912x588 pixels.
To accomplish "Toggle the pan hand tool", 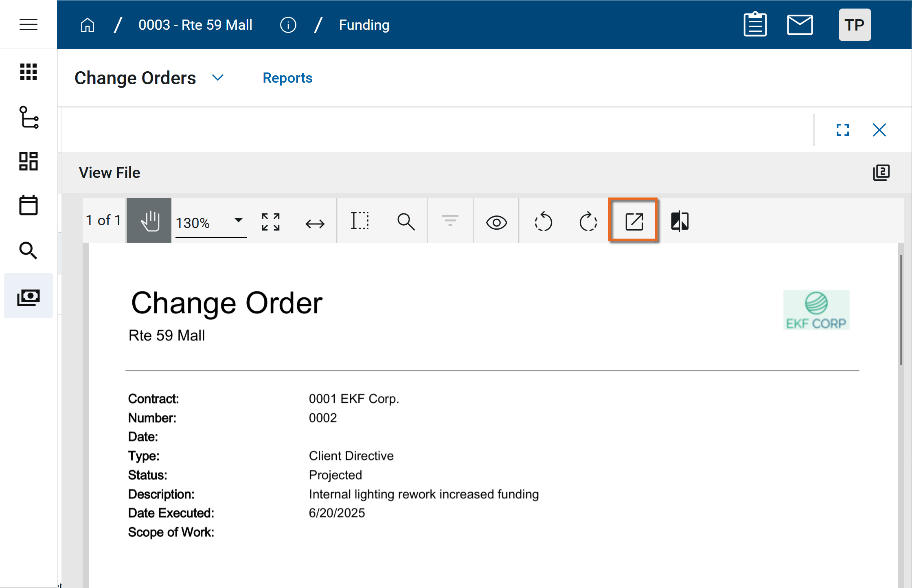I will coord(149,221).
